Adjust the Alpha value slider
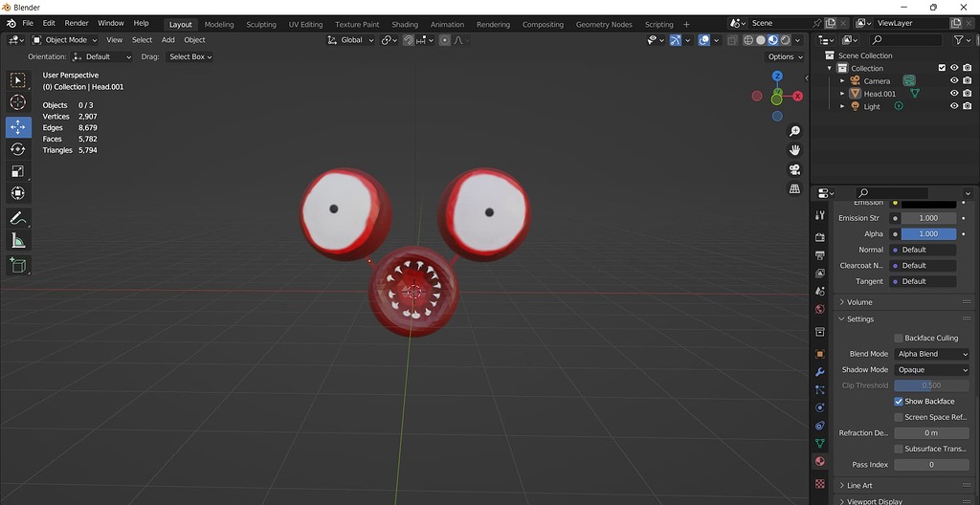This screenshot has height=505, width=980. (928, 233)
